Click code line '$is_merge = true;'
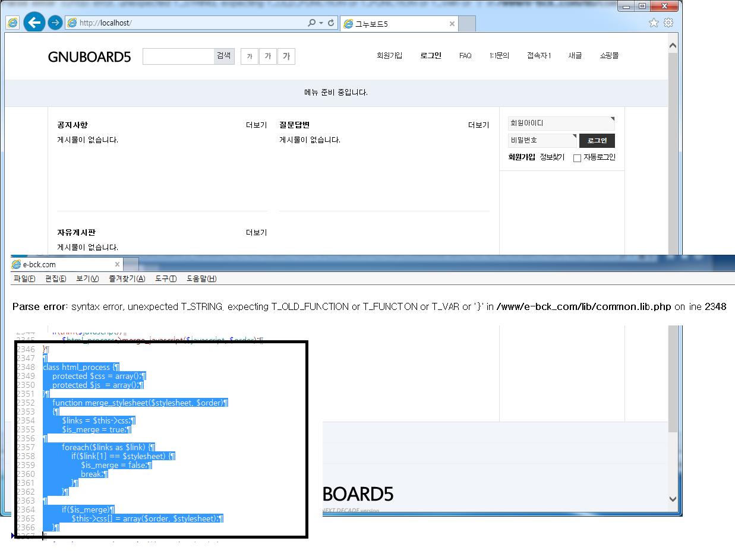 [96, 429]
